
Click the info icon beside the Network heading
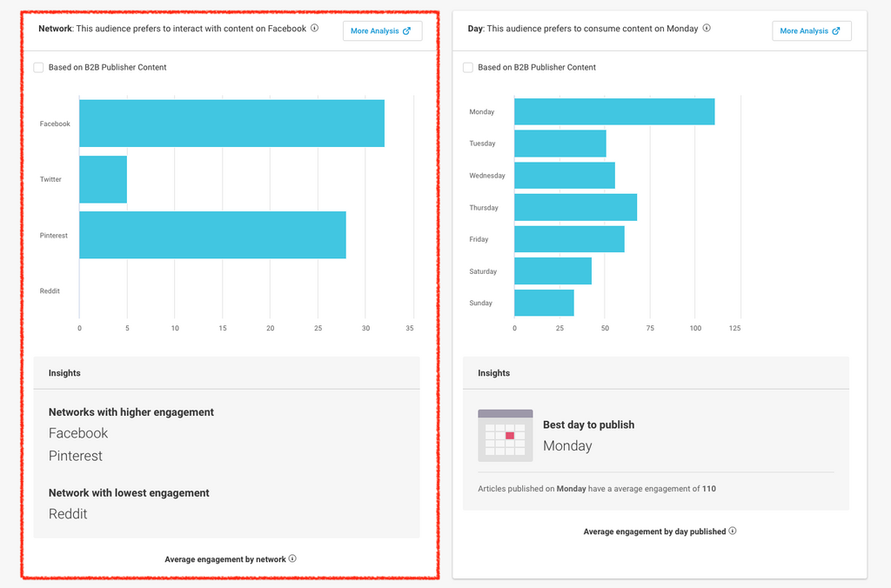(314, 28)
